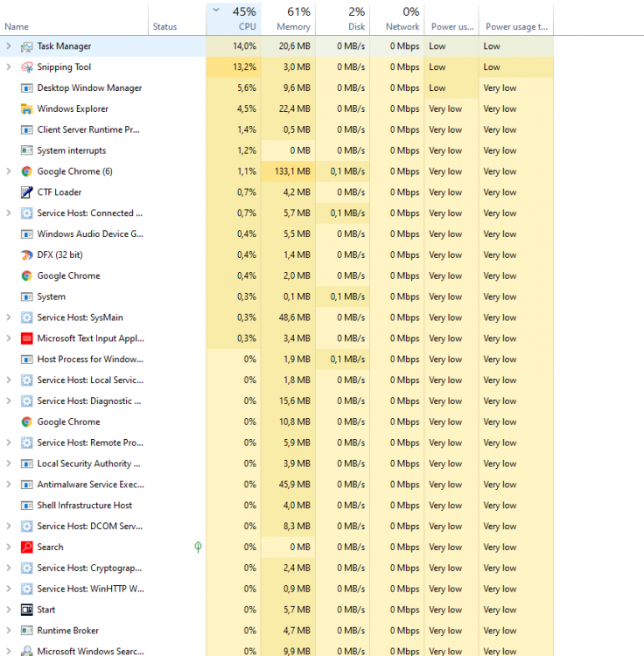This screenshot has height=656, width=644.
Task: Expand the Search process row
Action: coord(9,547)
